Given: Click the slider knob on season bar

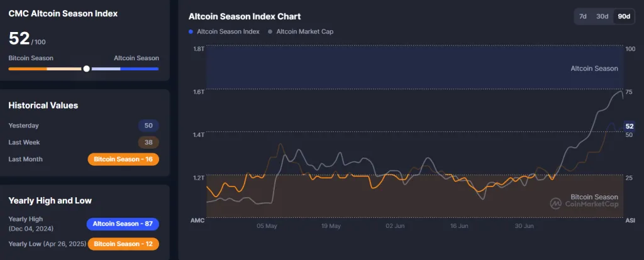Looking at the screenshot, I should [87, 68].
